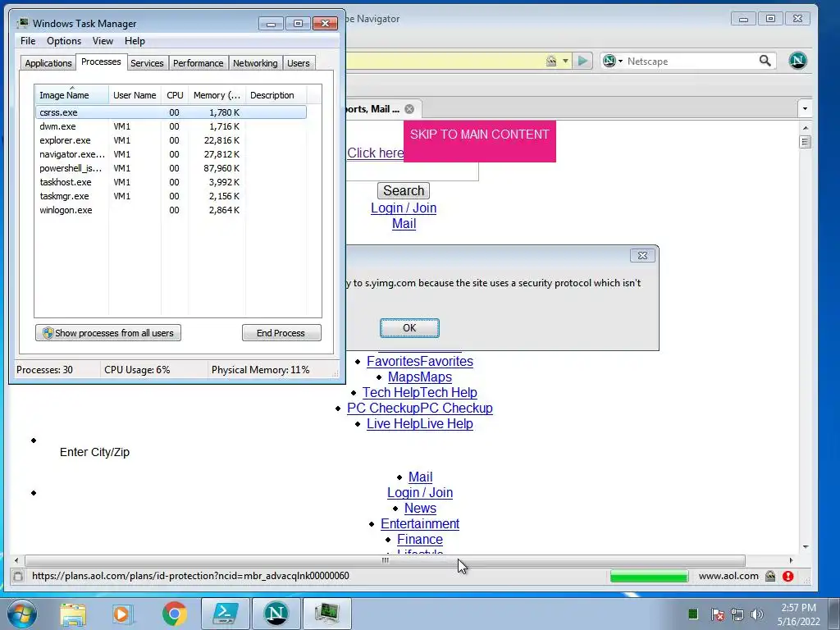
Task: Select the winlogon.exe process row
Action: coord(171,210)
